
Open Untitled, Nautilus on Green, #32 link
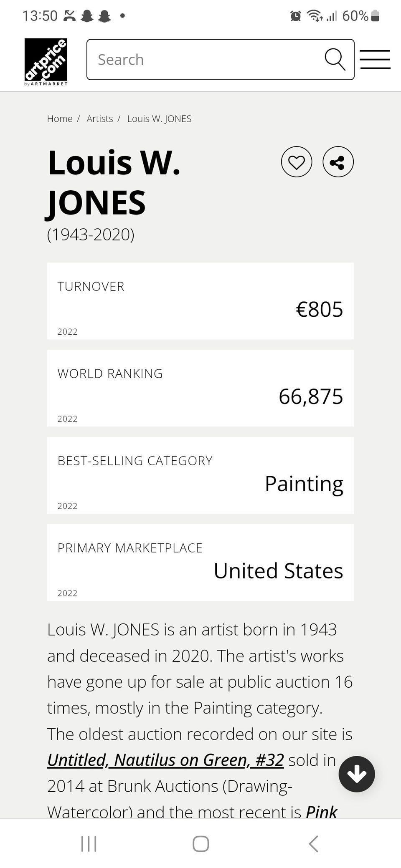tap(165, 760)
